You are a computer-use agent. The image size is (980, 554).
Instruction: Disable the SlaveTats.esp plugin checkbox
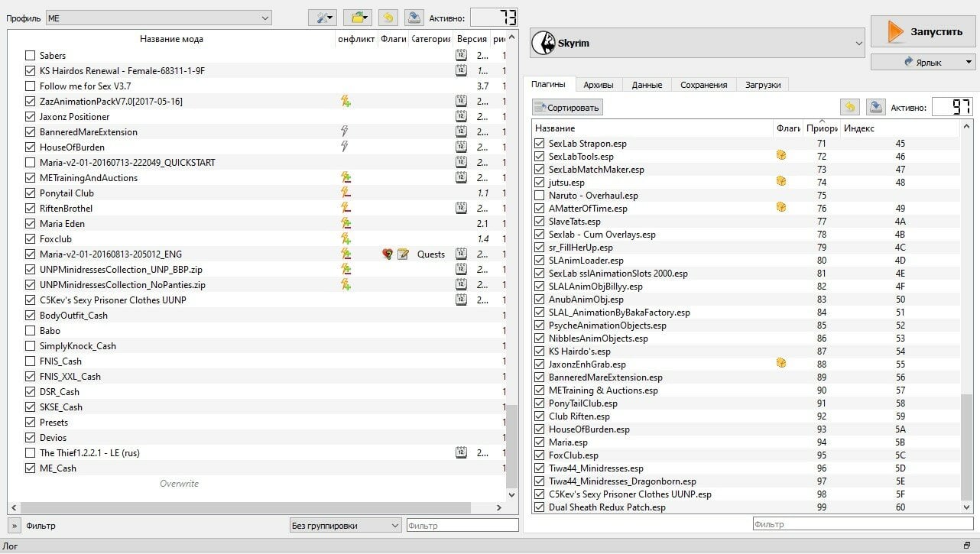coord(540,221)
